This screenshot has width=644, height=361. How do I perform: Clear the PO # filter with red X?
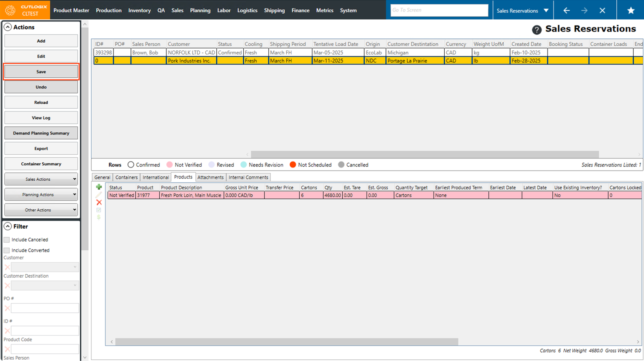7,308
